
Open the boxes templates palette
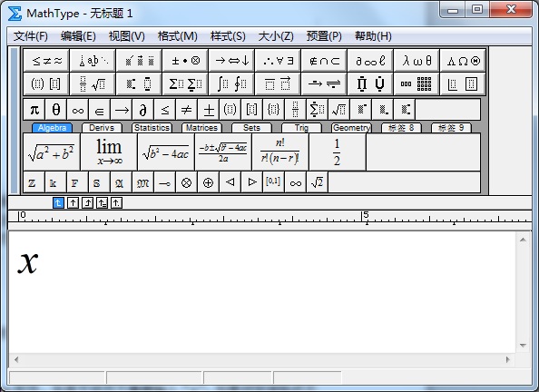pos(463,83)
